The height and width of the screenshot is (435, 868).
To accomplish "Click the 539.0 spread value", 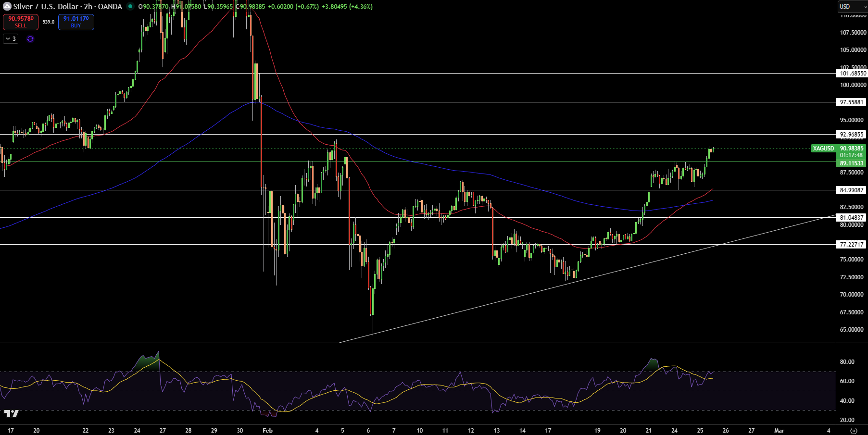I will tap(48, 22).
